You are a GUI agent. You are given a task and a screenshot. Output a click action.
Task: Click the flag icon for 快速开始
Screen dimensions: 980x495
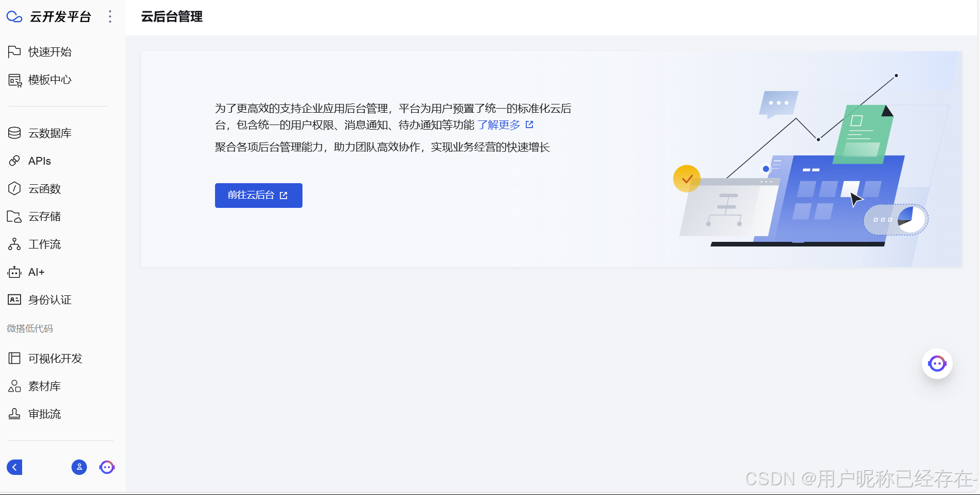tap(14, 51)
